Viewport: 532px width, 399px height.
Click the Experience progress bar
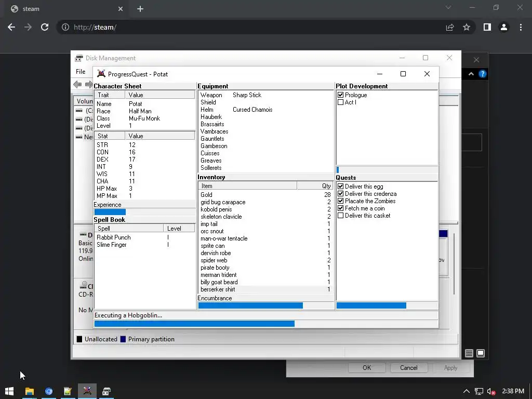tap(144, 212)
